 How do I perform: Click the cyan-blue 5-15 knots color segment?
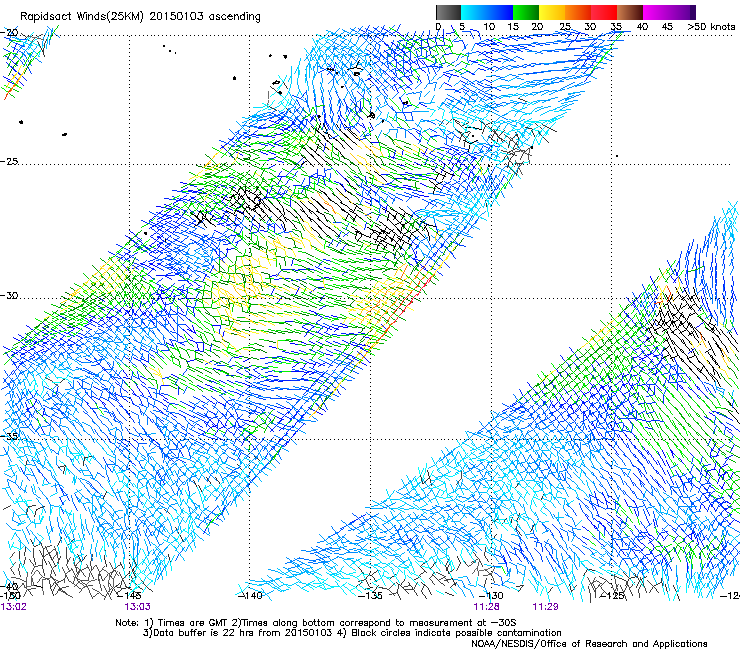point(487,12)
